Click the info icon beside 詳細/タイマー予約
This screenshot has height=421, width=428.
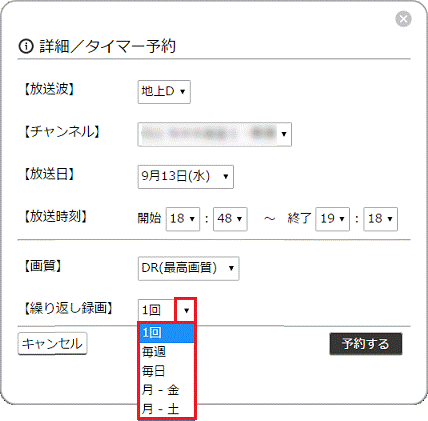pyautogui.click(x=26, y=46)
